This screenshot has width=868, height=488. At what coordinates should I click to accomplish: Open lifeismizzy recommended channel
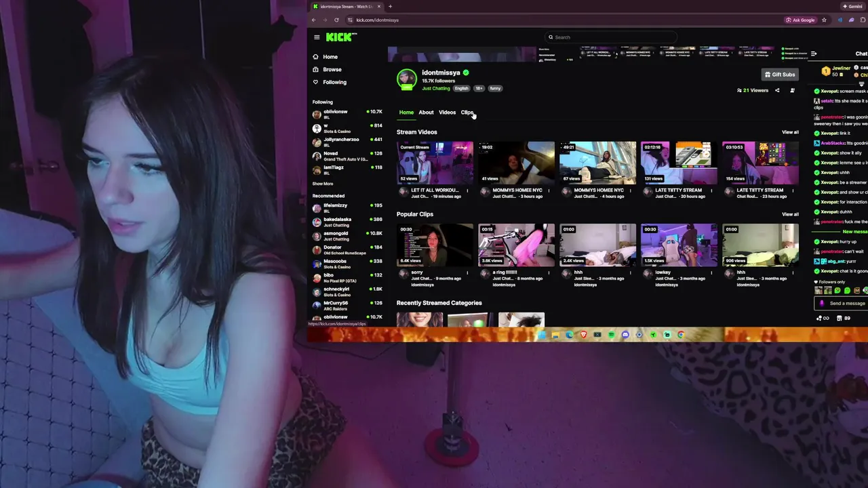tap(347, 207)
